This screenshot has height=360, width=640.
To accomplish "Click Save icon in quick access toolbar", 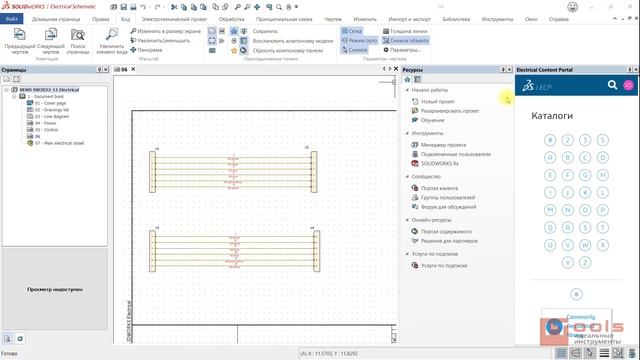I will point(124,7).
